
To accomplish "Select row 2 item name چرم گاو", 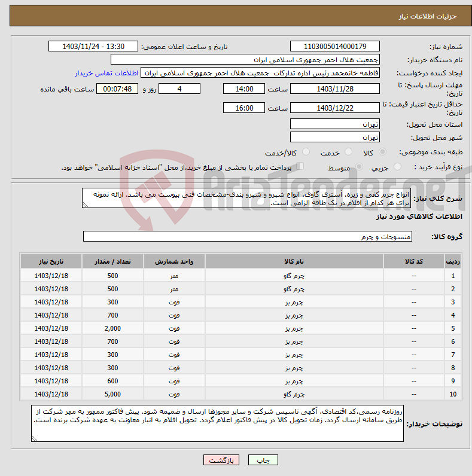I will [294, 289].
